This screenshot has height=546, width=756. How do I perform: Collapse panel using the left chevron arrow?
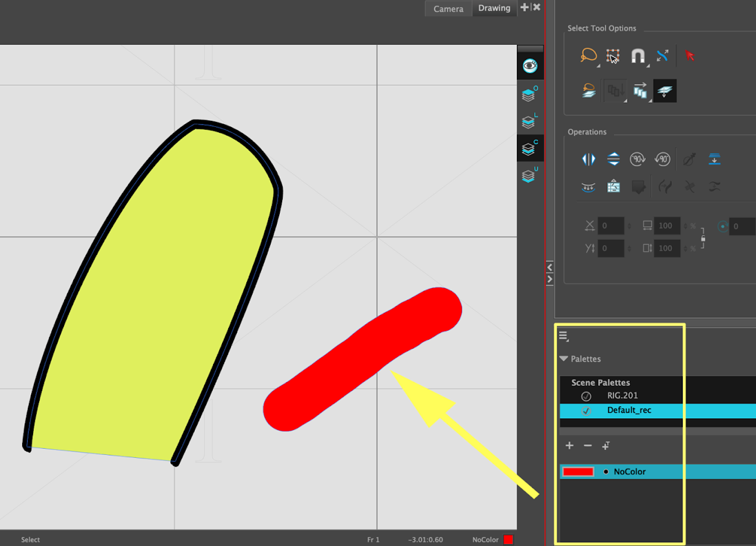(x=550, y=267)
